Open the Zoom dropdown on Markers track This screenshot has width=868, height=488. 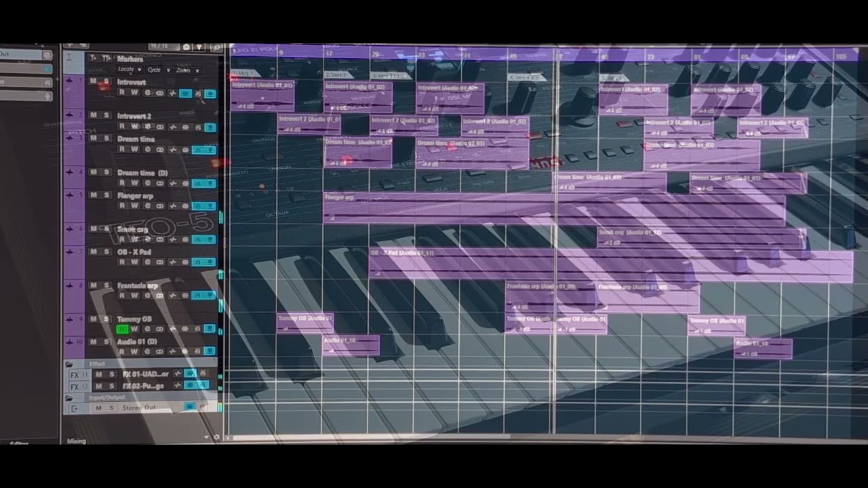pyautogui.click(x=188, y=70)
